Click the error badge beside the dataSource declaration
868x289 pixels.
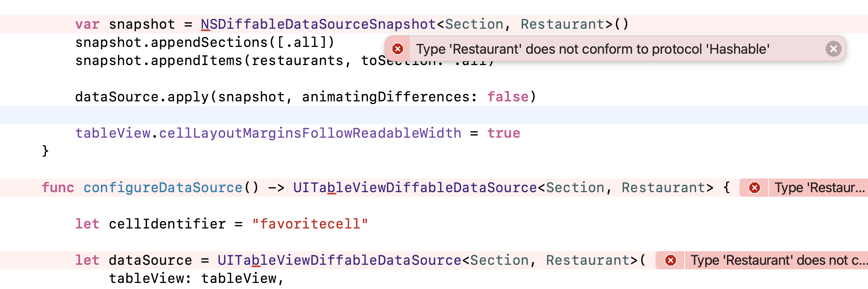[671, 260]
